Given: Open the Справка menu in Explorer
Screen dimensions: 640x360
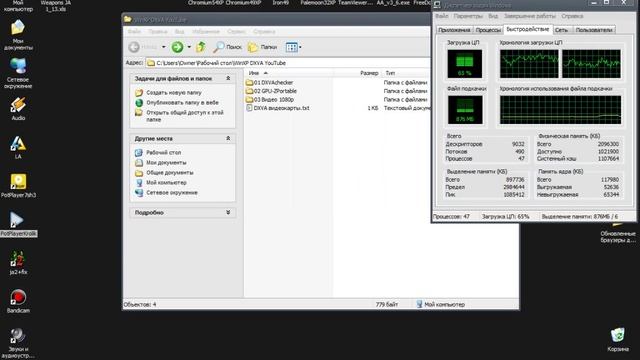Looking at the screenshot, I should (x=264, y=31).
